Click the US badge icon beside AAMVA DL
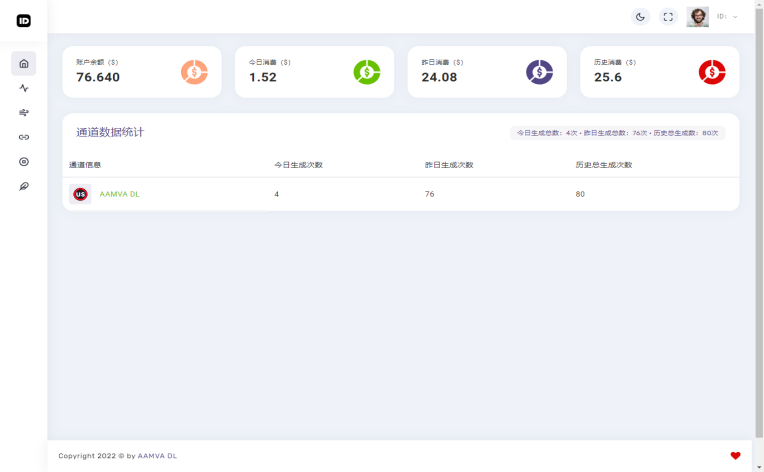 (80, 194)
